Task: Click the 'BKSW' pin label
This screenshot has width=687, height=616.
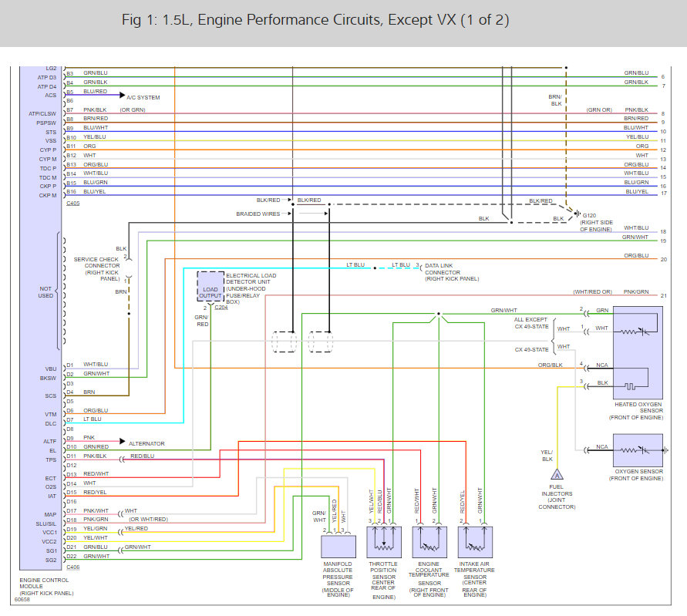Action: 49,378
